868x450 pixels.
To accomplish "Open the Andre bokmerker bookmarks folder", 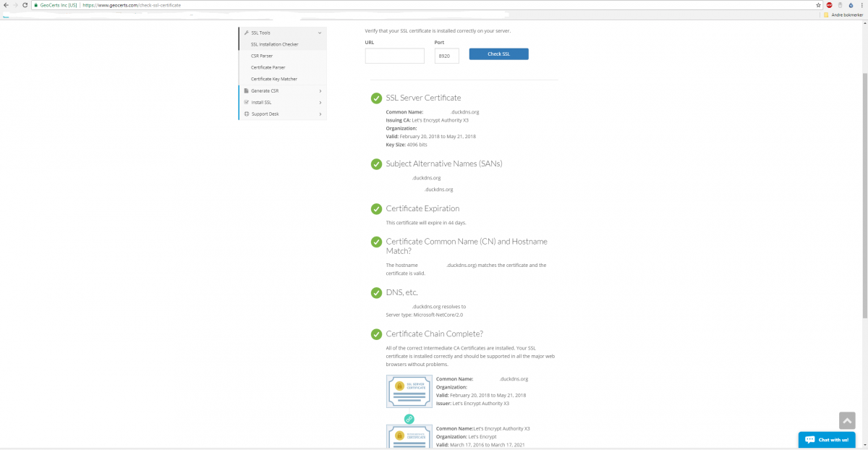I will (843, 14).
